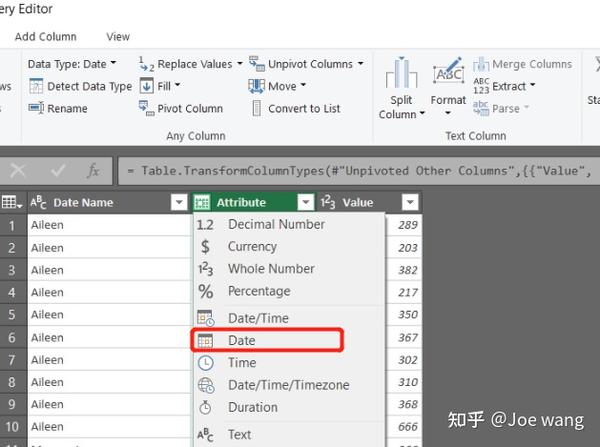Open the Value column filter dropdown
600x447 pixels.
tap(410, 202)
